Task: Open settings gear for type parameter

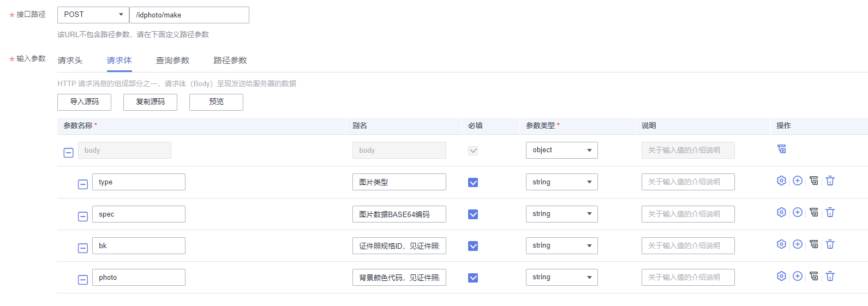Action: click(x=781, y=181)
